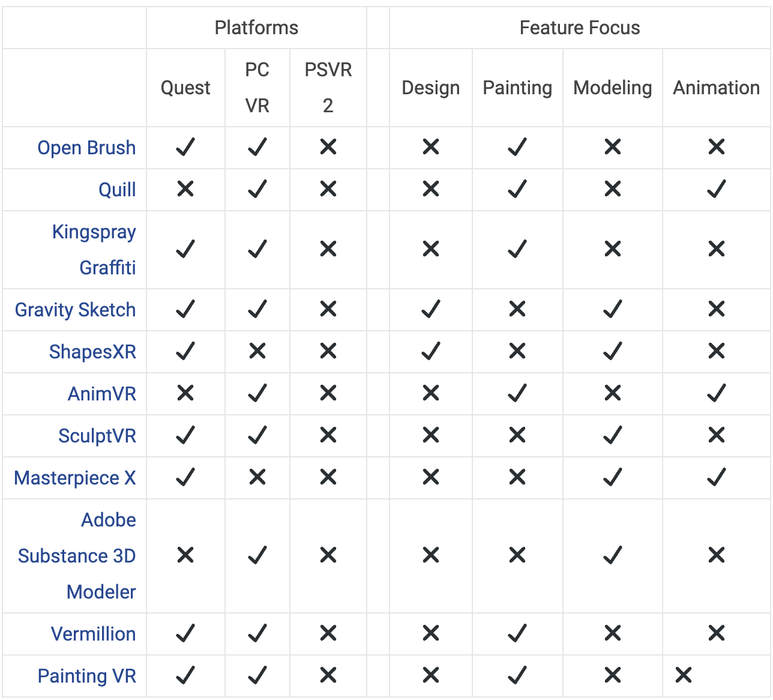
Task: Click Gravity Sketch's Design checkmark icon
Action: pyautogui.click(x=431, y=309)
